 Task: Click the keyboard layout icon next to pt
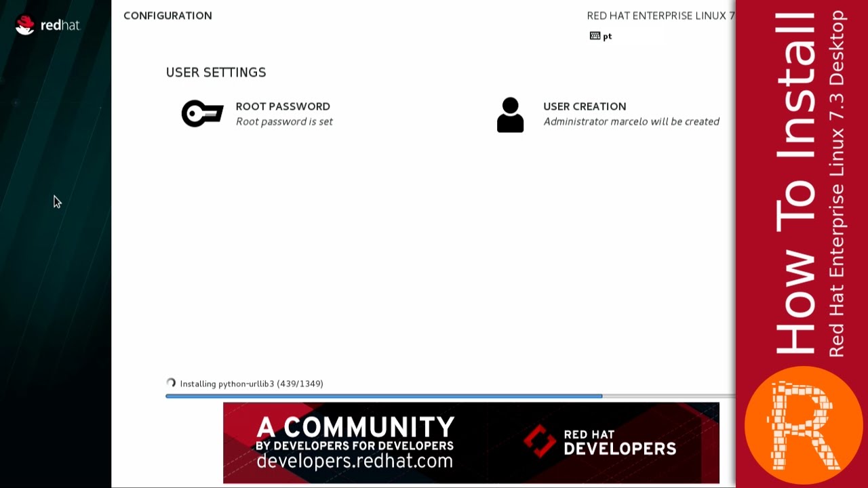coord(595,36)
